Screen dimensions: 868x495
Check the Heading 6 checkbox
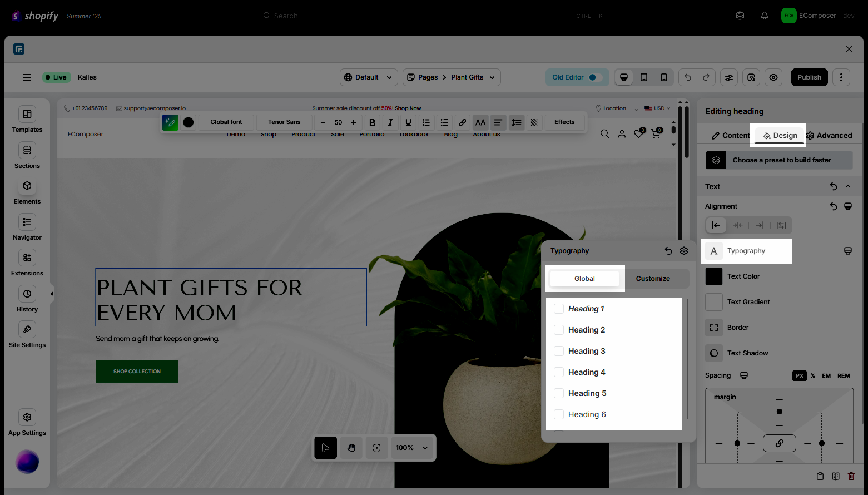tap(559, 414)
